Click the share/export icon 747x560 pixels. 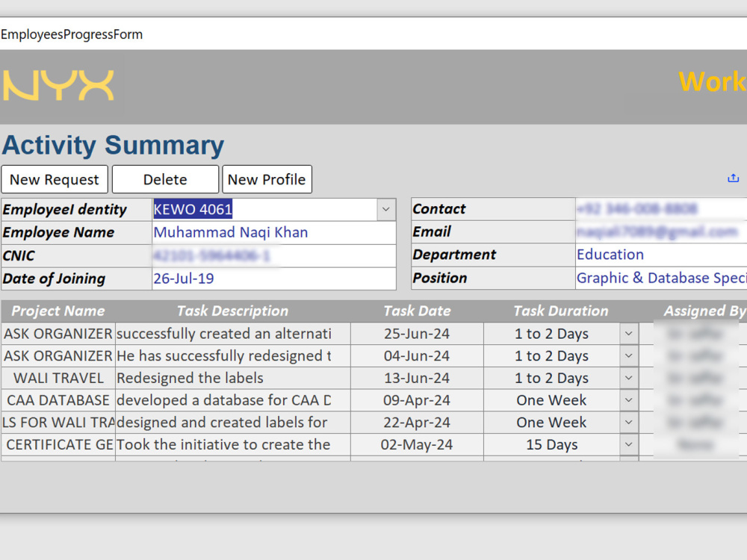pyautogui.click(x=734, y=178)
